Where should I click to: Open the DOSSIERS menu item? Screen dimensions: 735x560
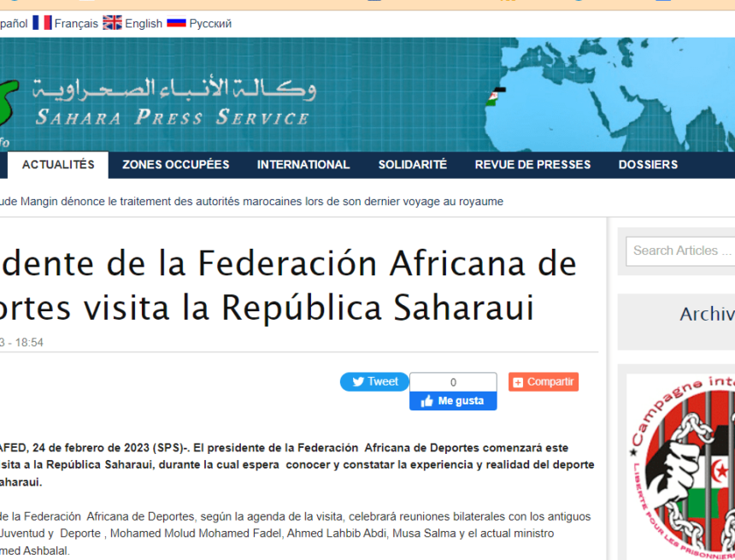pyautogui.click(x=648, y=165)
